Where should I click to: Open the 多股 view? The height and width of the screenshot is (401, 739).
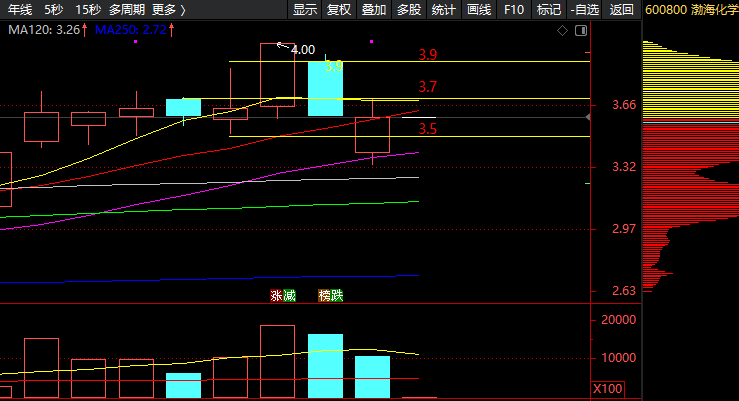(409, 9)
